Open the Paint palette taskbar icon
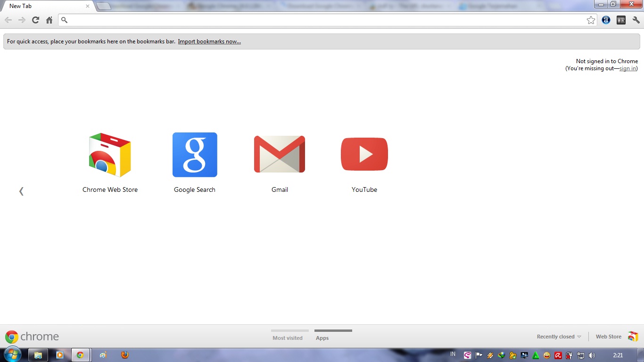This screenshot has height=362, width=644. pos(103,355)
